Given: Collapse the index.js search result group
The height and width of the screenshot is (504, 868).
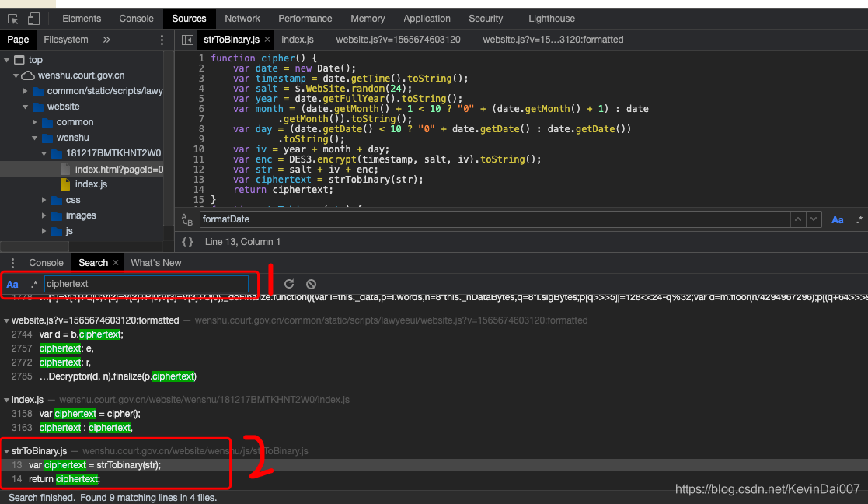Looking at the screenshot, I should coord(6,400).
